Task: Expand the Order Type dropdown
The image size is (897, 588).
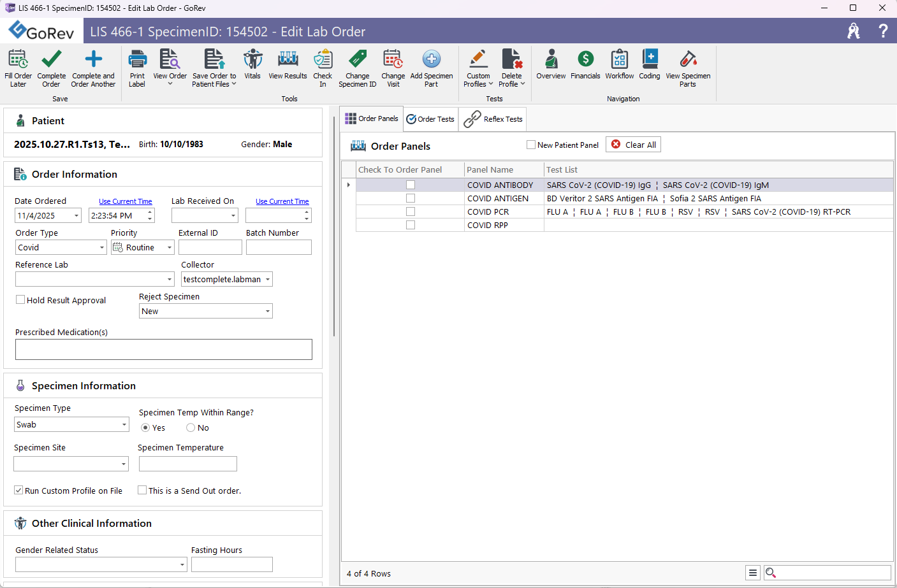Action: tap(102, 248)
